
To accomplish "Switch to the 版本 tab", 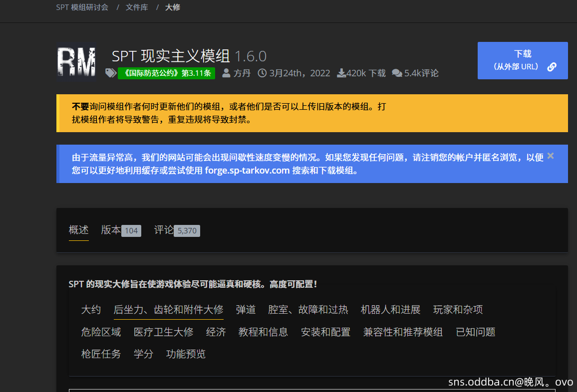I will point(111,230).
